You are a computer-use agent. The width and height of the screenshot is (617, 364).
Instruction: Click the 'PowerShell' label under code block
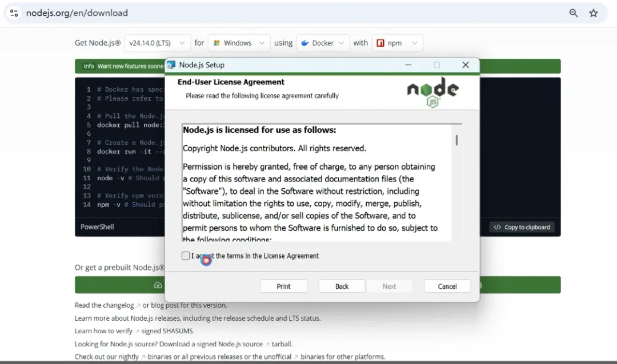[x=97, y=227]
